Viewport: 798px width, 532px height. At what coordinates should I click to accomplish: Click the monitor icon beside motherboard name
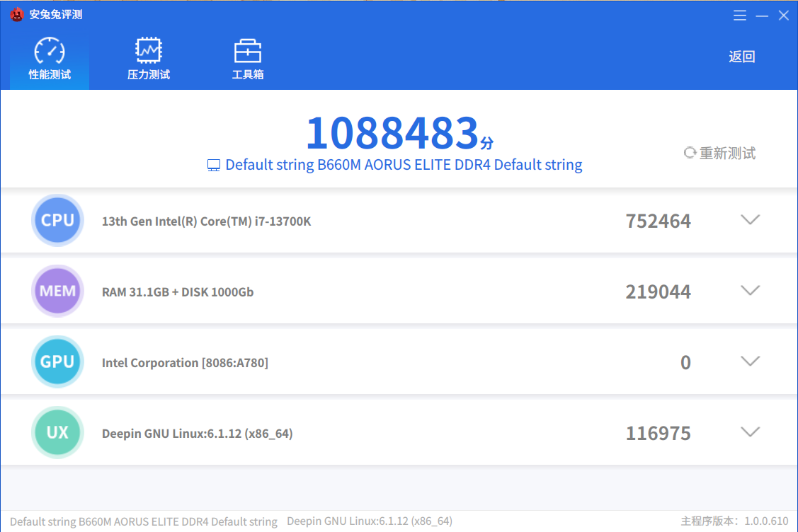(x=212, y=164)
